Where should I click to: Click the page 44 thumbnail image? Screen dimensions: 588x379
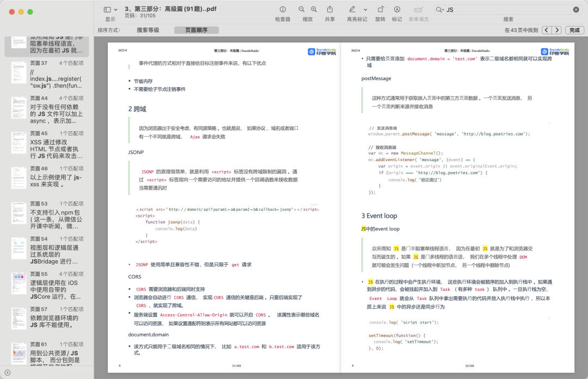19,108
